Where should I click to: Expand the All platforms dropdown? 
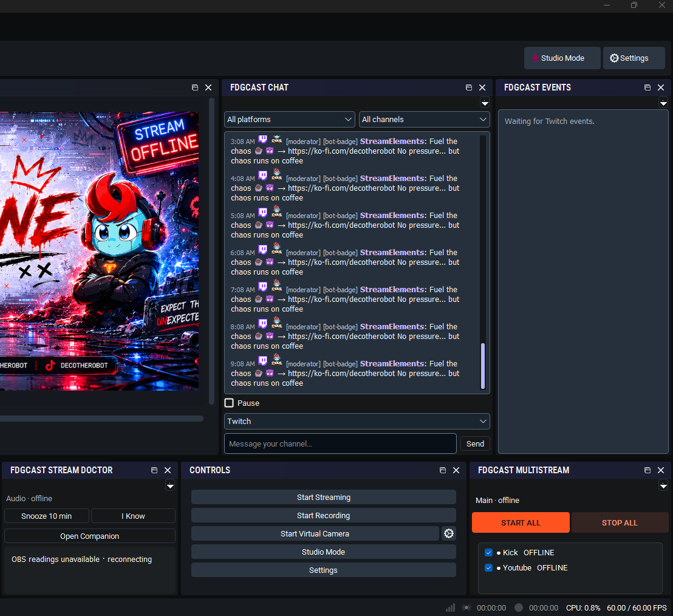[x=290, y=119]
